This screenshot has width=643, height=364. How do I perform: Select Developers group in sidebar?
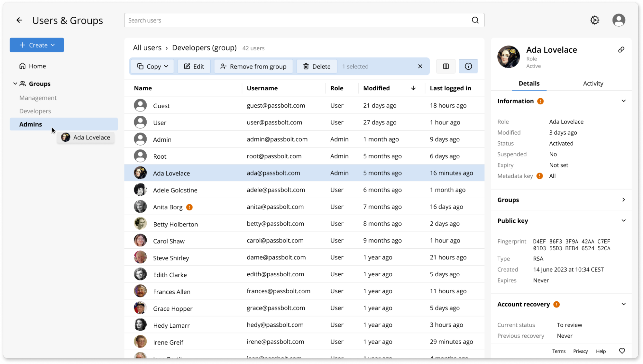click(x=35, y=111)
